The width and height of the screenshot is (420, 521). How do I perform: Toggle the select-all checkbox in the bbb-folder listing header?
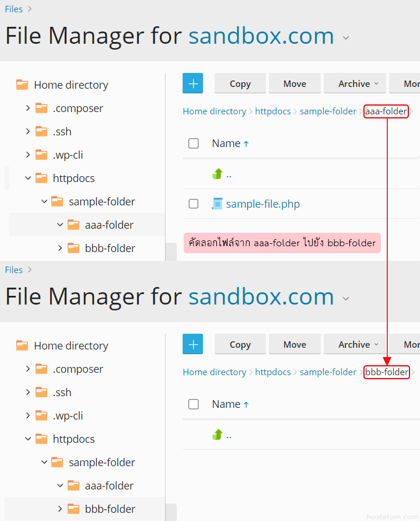coord(194,404)
